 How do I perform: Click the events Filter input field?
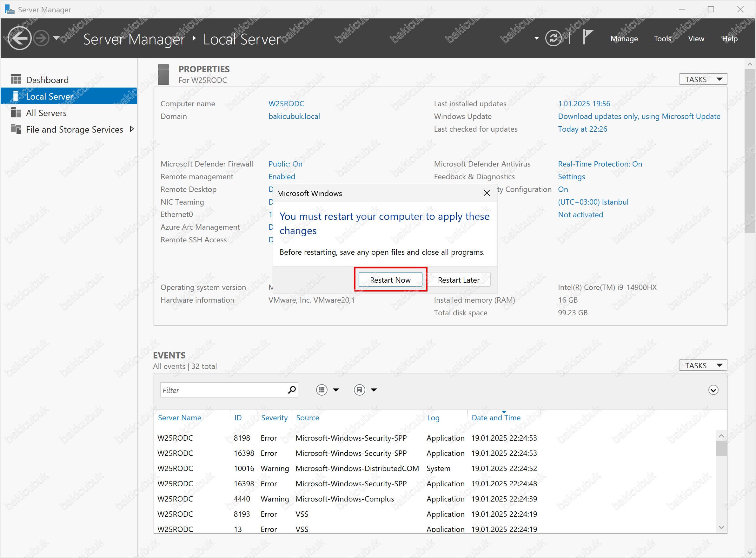tap(223, 390)
